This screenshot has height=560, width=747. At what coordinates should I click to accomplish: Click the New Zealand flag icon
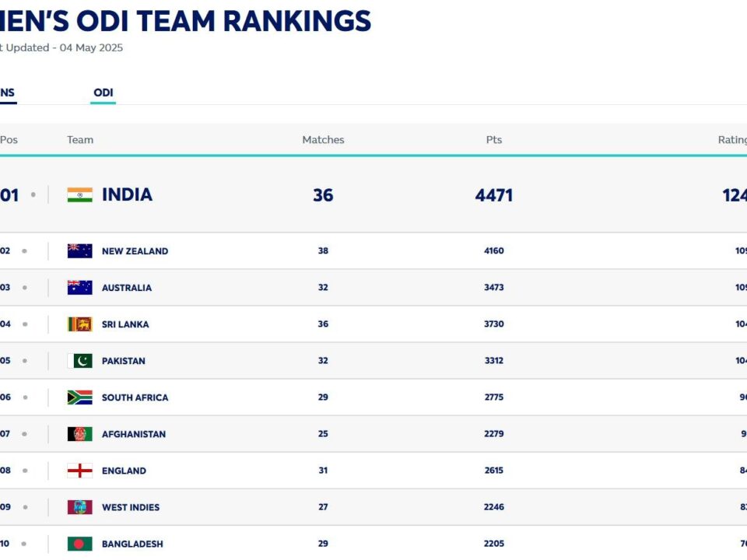coord(79,251)
